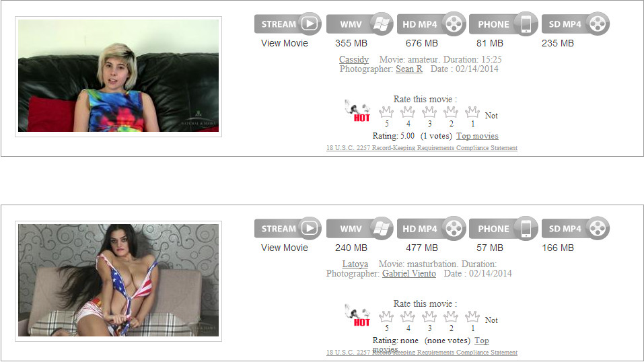The width and height of the screenshot is (644, 362).
Task: Download SD MP4 166 MB file
Action: [x=576, y=229]
